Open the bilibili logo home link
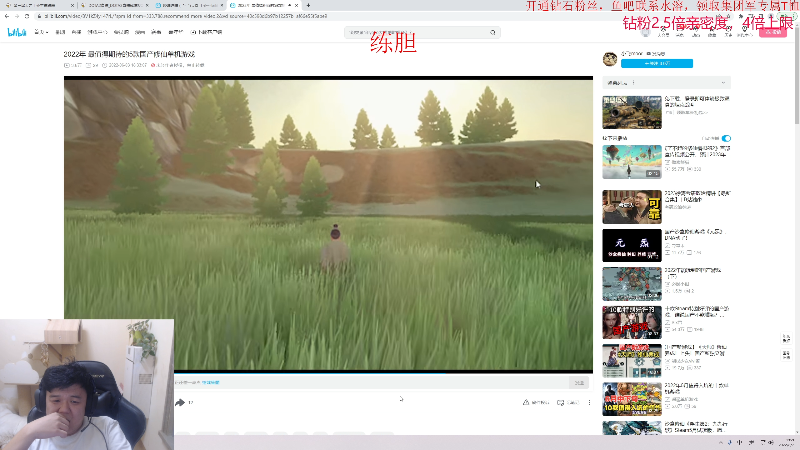Image resolution: width=800 pixels, height=450 pixels. 17,32
